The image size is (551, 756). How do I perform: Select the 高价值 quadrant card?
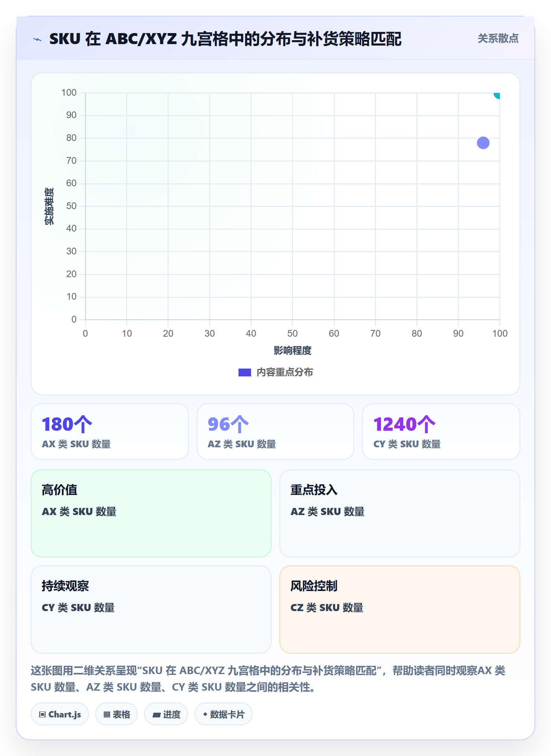(151, 513)
